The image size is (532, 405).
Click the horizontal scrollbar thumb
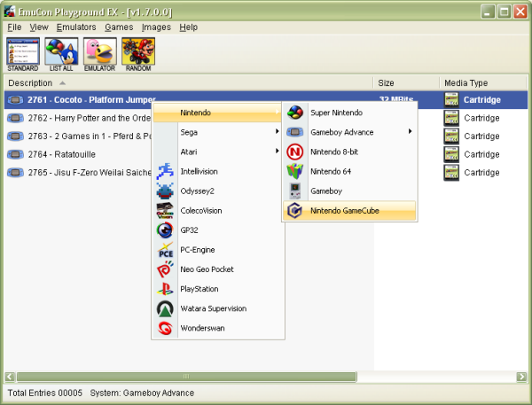[186, 377]
